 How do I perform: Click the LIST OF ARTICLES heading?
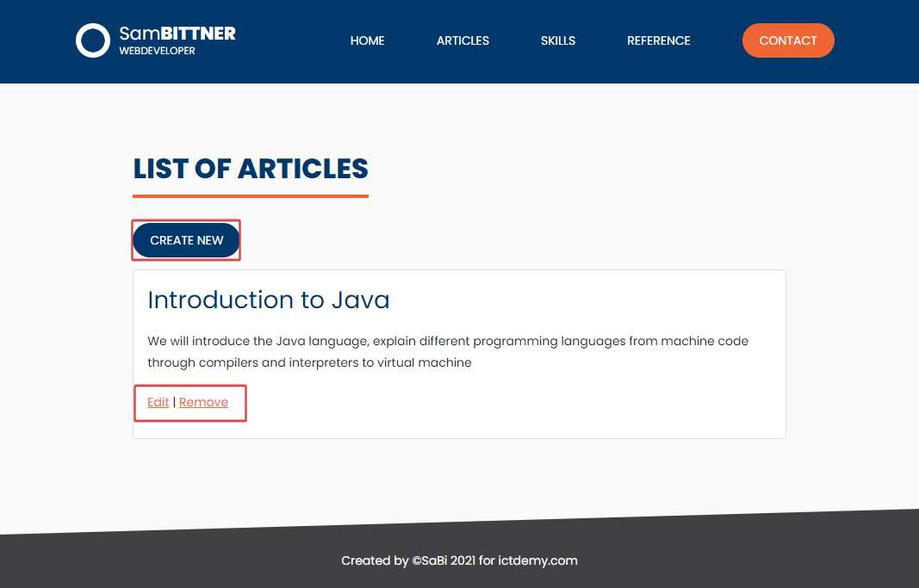click(x=250, y=169)
